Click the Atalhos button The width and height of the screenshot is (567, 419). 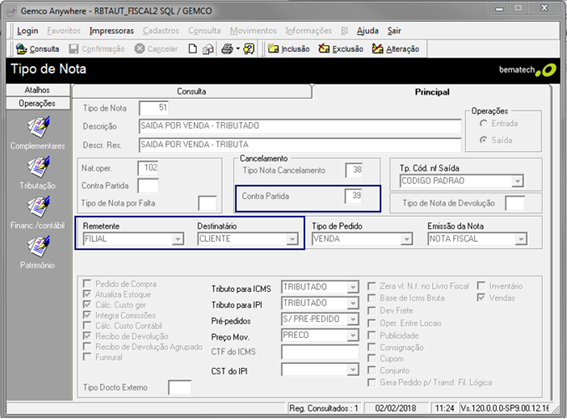point(38,90)
